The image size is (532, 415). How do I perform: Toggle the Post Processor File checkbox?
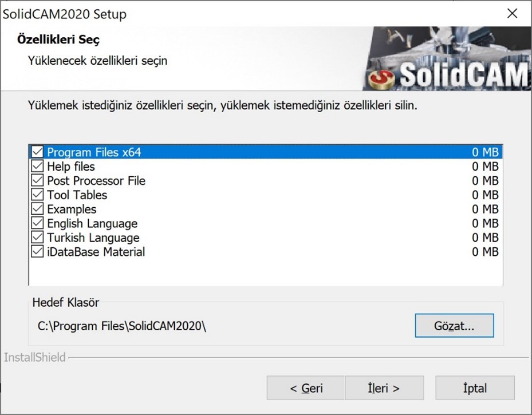coord(37,180)
